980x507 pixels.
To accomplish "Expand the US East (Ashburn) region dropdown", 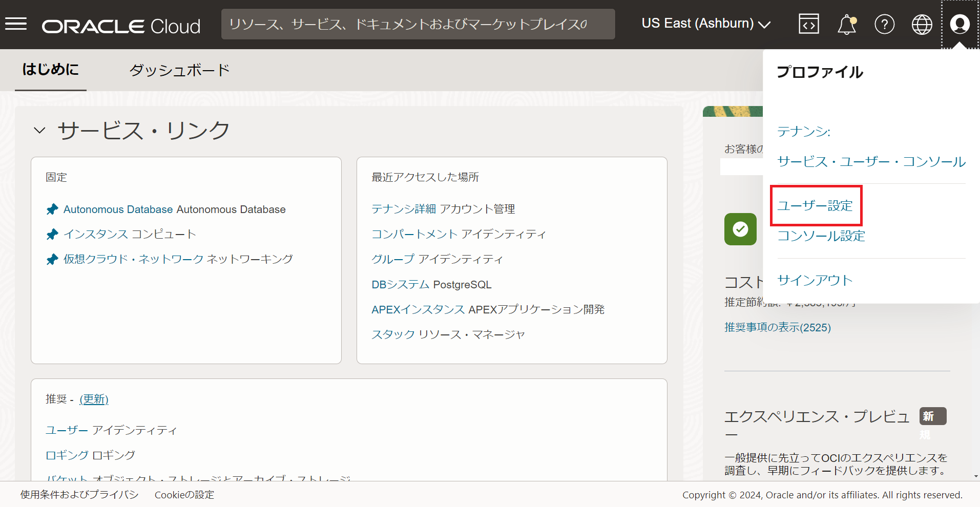I will (705, 24).
